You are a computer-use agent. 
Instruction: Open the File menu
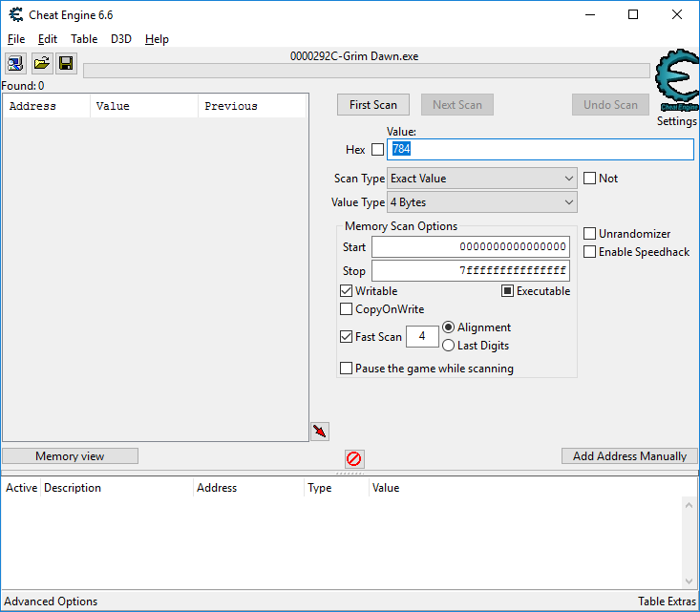coord(16,39)
